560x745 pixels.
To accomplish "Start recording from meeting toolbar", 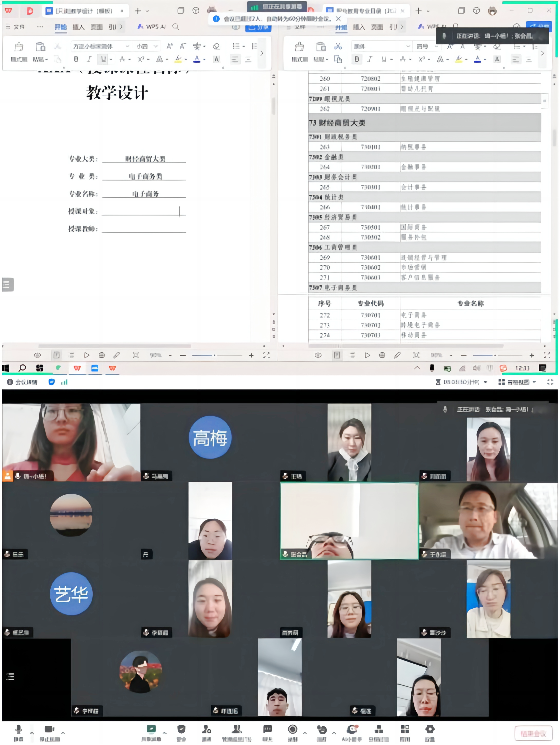I will [293, 733].
